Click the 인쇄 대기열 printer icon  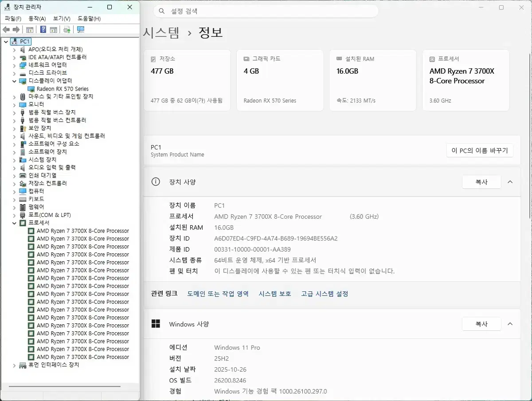tap(23, 175)
